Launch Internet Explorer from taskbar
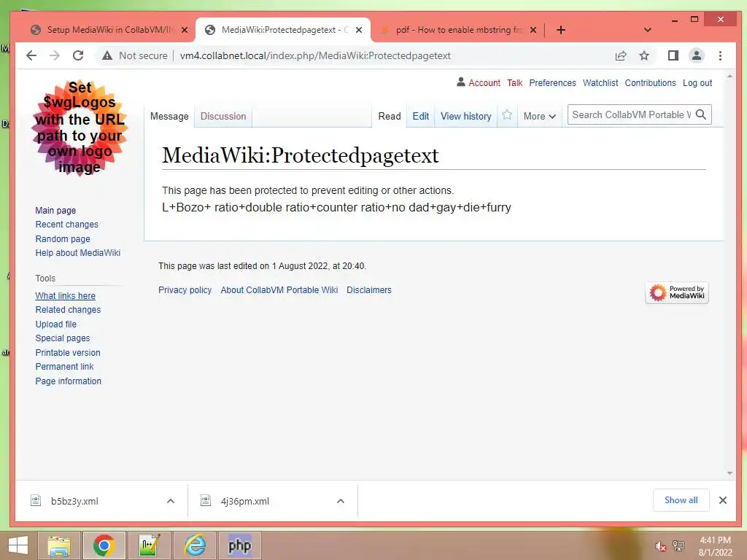Screen dimensions: 747x560 (195, 545)
